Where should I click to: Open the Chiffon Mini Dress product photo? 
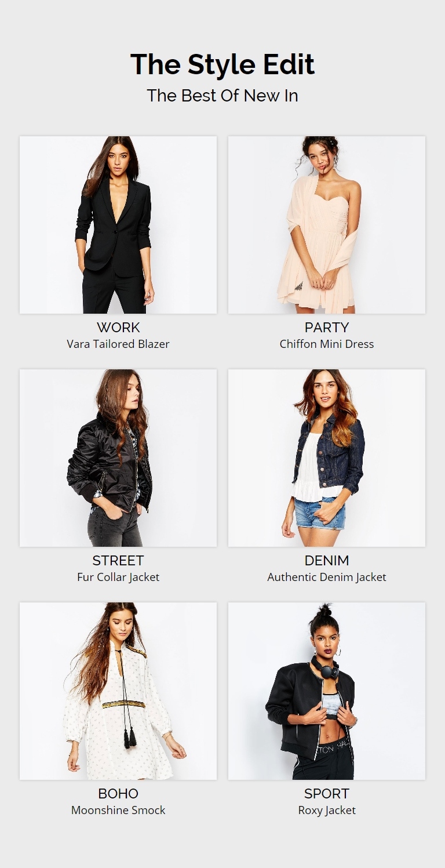(x=327, y=225)
